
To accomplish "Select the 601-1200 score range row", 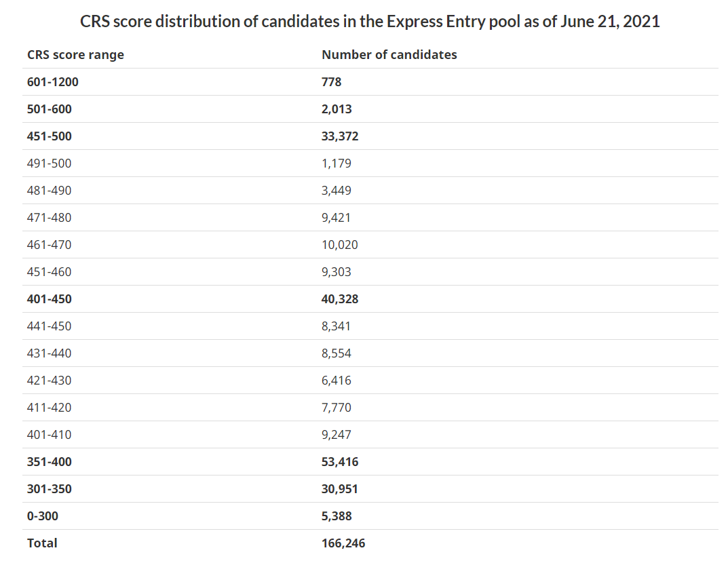I will [x=53, y=82].
